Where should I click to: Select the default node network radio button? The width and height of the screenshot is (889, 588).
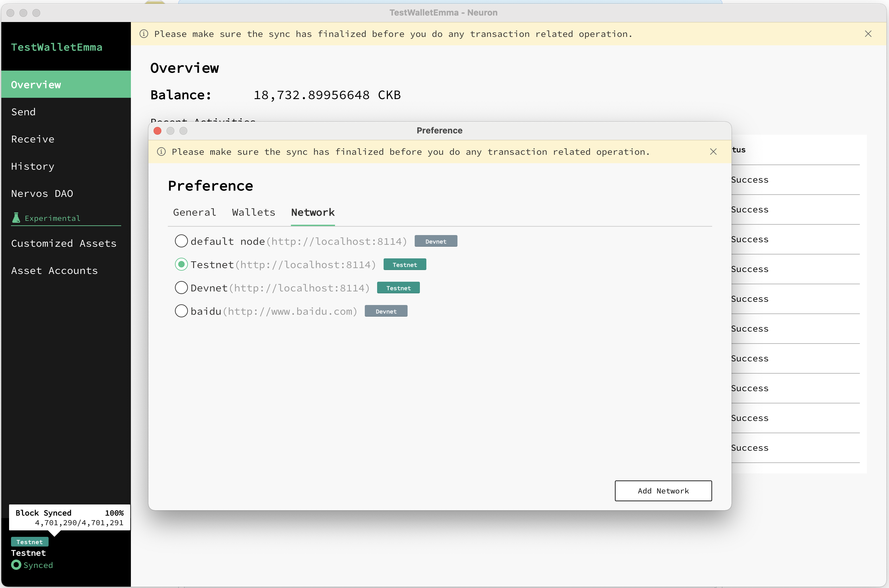181,241
